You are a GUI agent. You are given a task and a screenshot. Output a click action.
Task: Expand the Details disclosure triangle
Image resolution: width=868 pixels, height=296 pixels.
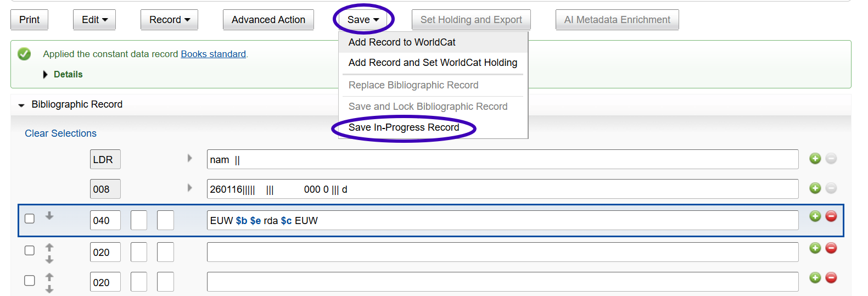click(x=46, y=75)
